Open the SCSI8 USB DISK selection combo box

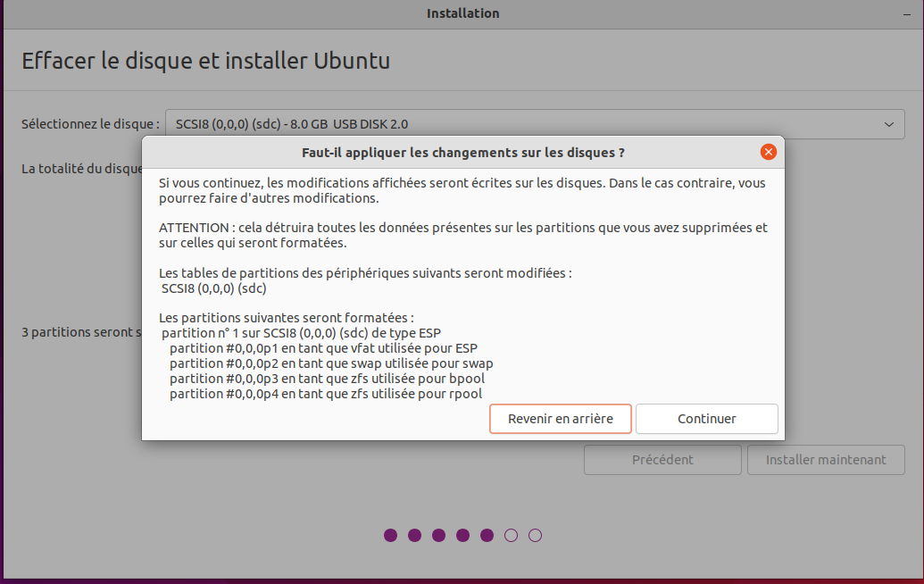click(x=534, y=124)
